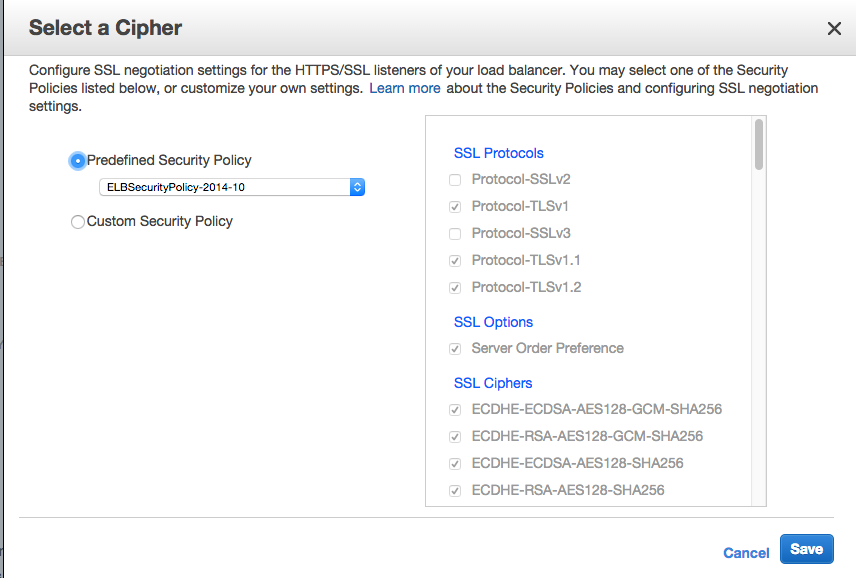Uncheck Protocol-TLSv1.2

pyautogui.click(x=455, y=288)
